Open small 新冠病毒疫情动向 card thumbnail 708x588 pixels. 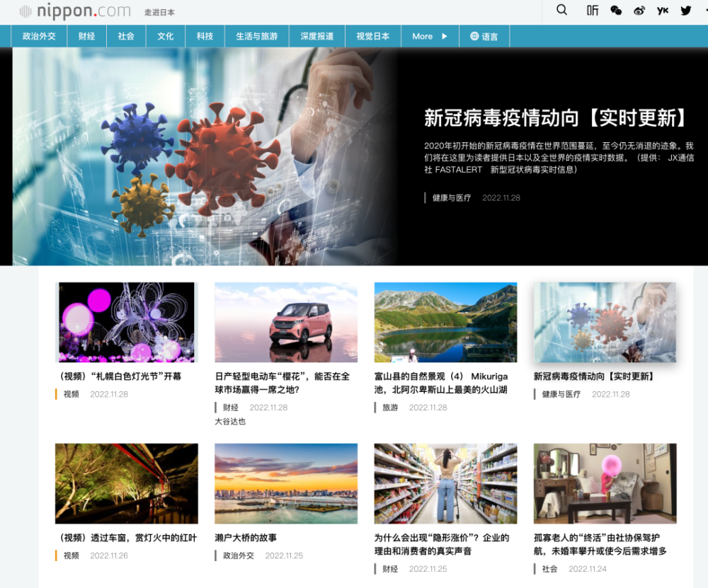(605, 322)
